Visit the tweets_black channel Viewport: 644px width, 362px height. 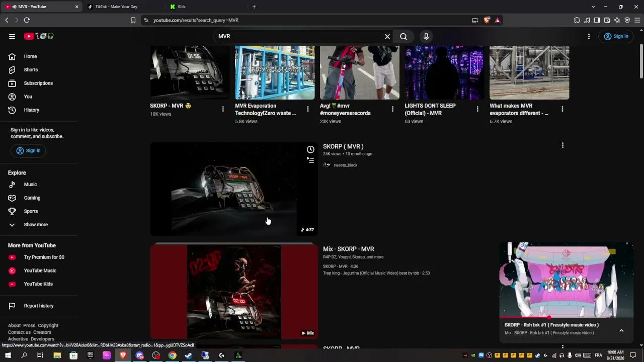(345, 165)
